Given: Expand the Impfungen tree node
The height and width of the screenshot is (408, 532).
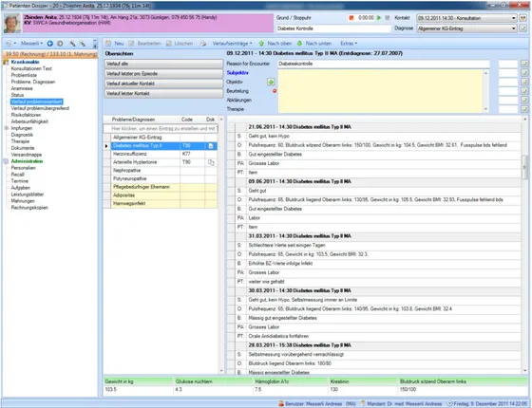Looking at the screenshot, I should 6,128.
